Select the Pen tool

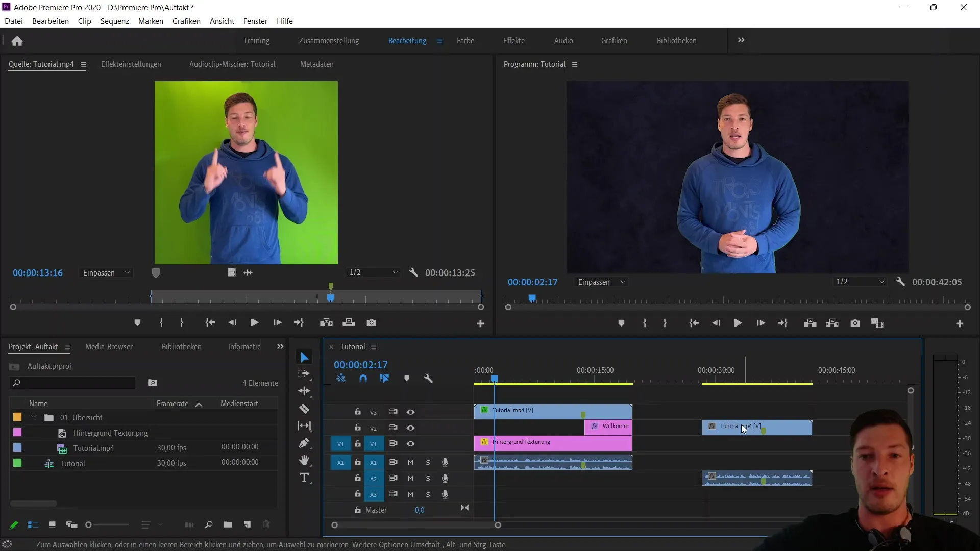304,443
